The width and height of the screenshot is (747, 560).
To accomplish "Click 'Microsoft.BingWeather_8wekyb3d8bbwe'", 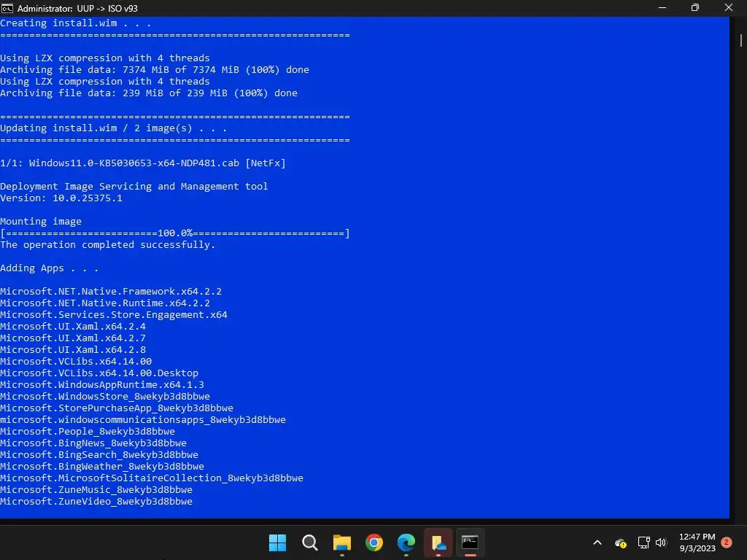I will (x=102, y=467).
